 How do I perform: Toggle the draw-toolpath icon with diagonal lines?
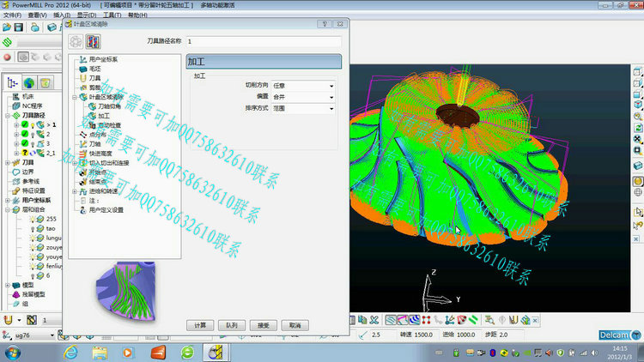coord(391,320)
